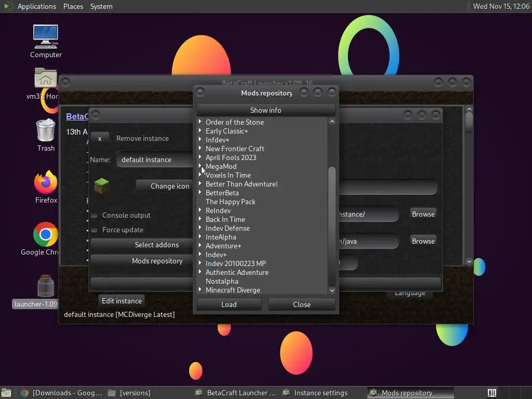This screenshot has height=399, width=532.
Task: Select Voxels In Time in the list
Action: (229, 175)
